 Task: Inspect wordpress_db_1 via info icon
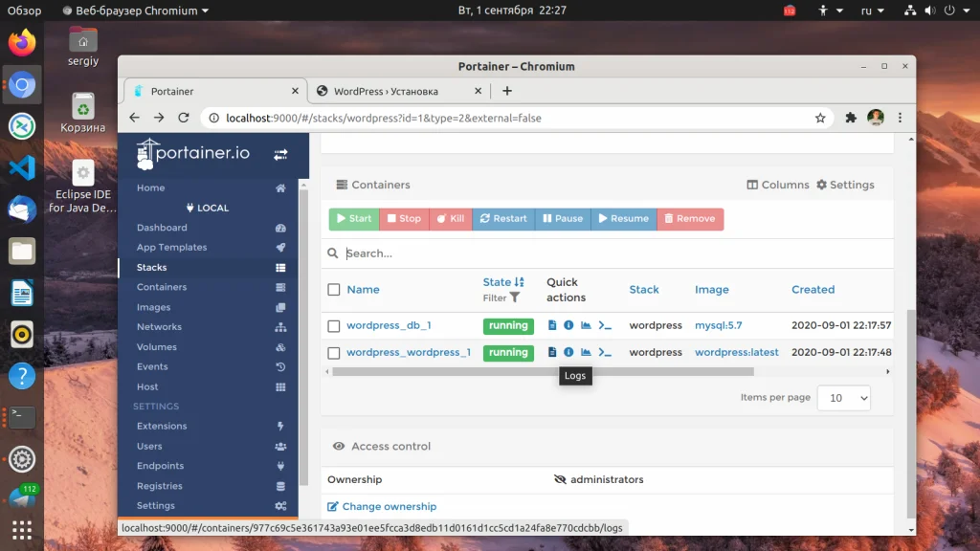pyautogui.click(x=568, y=325)
